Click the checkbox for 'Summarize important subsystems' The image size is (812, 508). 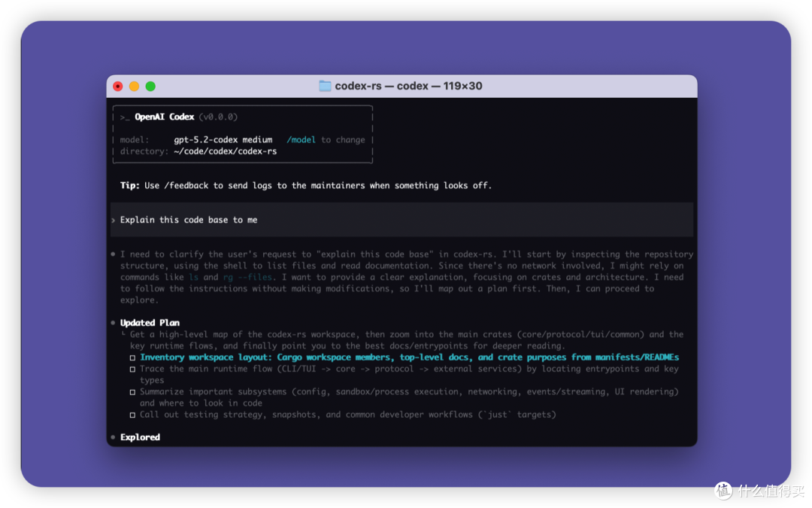pos(132,392)
